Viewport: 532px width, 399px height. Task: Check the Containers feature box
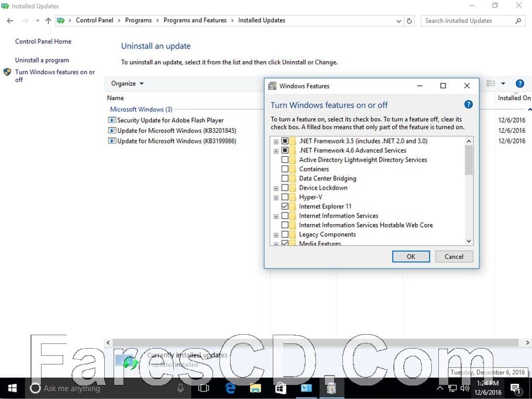point(285,168)
